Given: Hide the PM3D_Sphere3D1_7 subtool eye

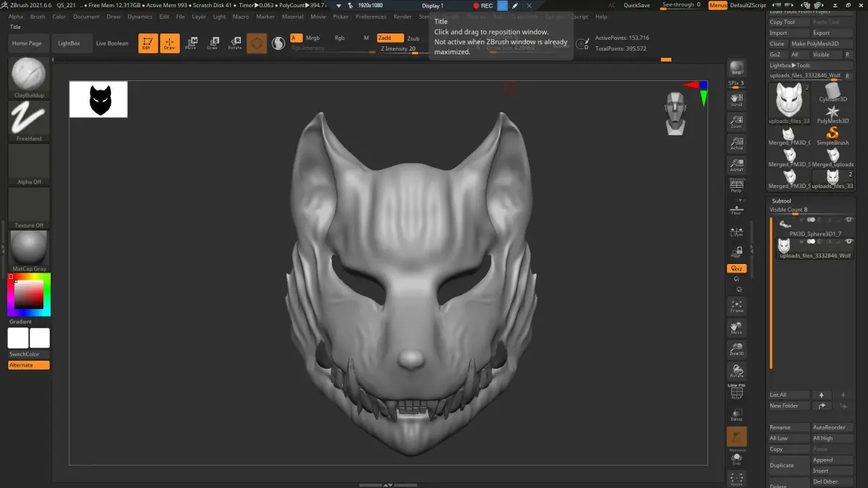Looking at the screenshot, I should point(848,220).
